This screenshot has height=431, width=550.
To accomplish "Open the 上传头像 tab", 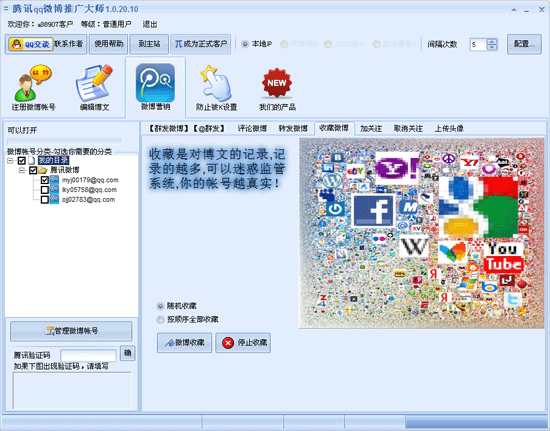I will [x=449, y=128].
